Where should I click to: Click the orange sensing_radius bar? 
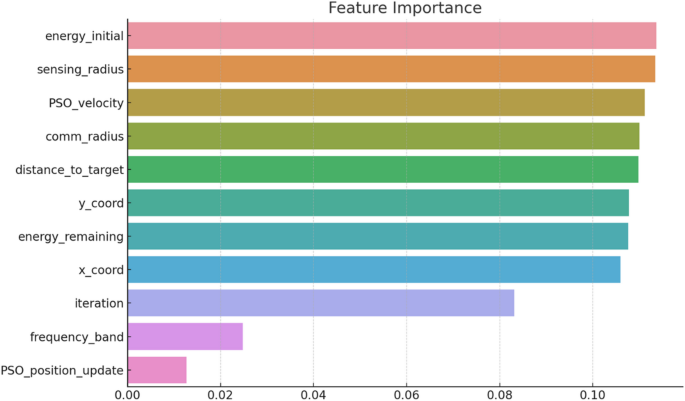click(391, 69)
